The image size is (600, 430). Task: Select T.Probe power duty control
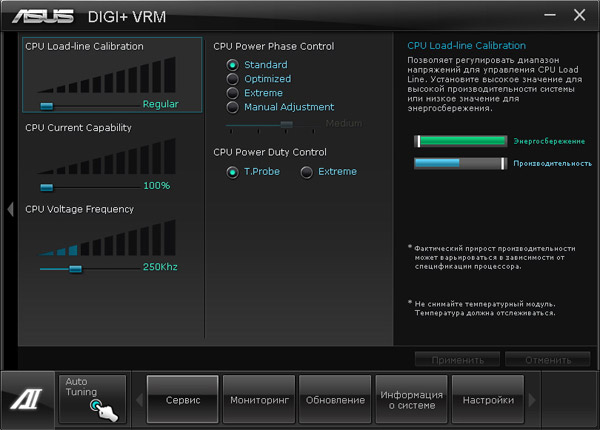pyautogui.click(x=232, y=172)
